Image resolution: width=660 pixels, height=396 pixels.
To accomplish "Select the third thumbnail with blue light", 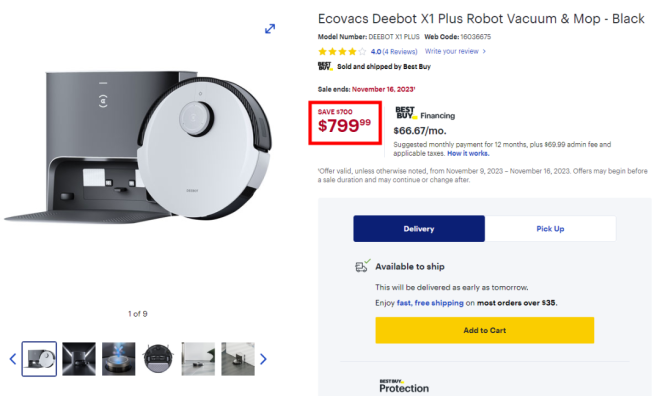I will pos(119,359).
